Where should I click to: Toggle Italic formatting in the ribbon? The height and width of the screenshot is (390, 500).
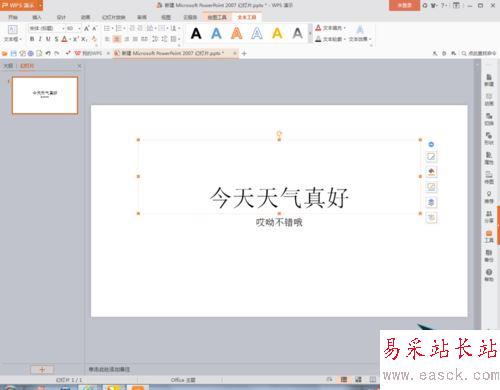click(40, 39)
